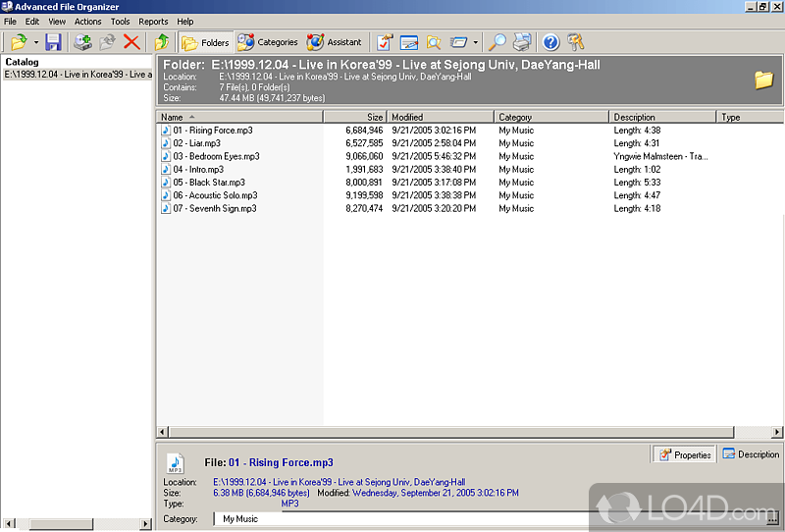
Task: Click the edit description toolbar icon
Action: (409, 42)
